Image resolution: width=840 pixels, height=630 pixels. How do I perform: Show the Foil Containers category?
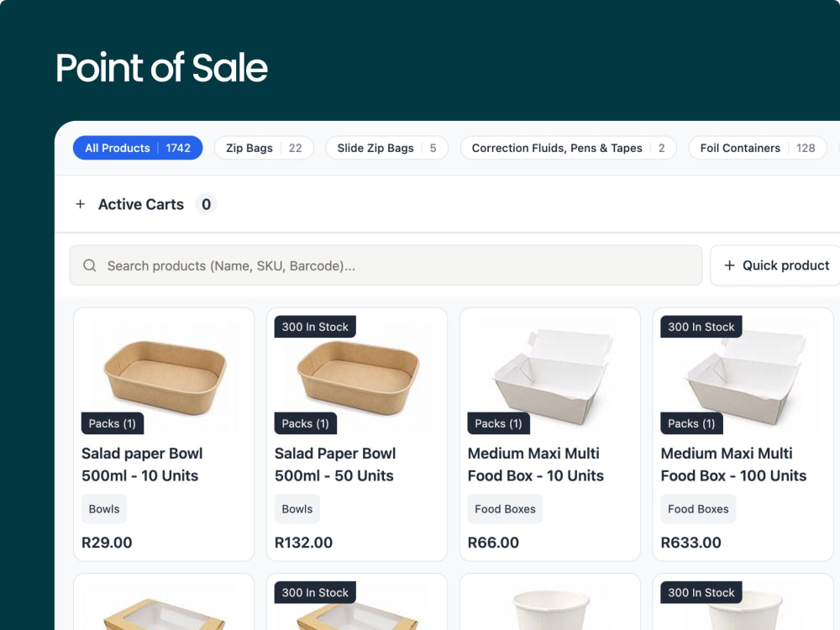[x=758, y=148]
